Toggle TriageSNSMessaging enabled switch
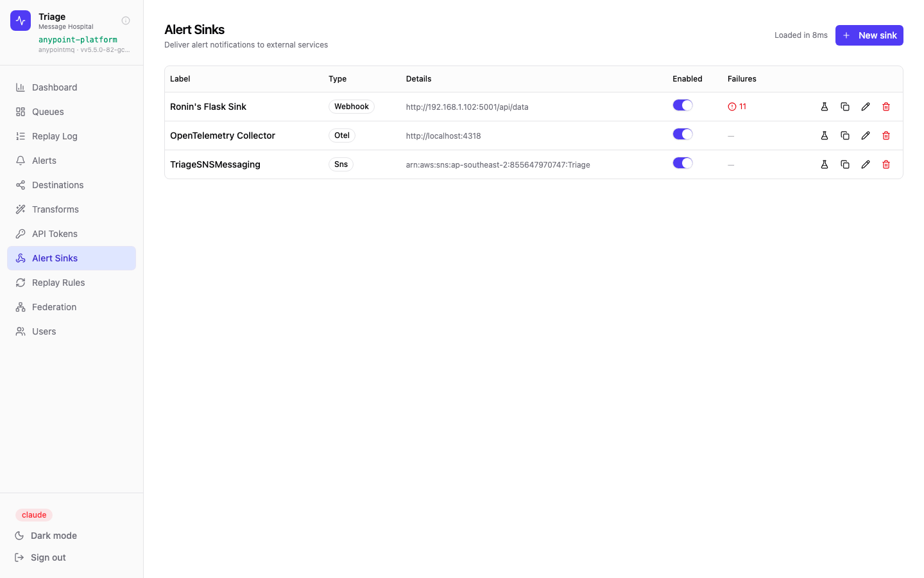This screenshot has width=924, height=578. (683, 163)
